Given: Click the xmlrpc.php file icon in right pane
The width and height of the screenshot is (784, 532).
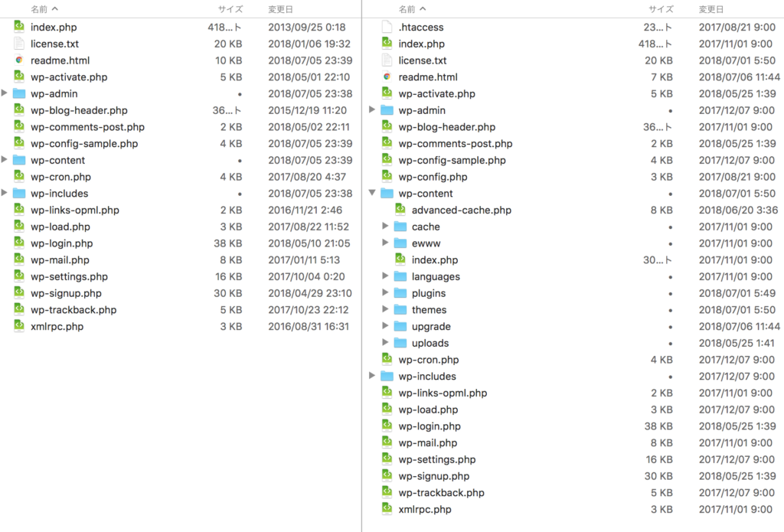Looking at the screenshot, I should (387, 508).
